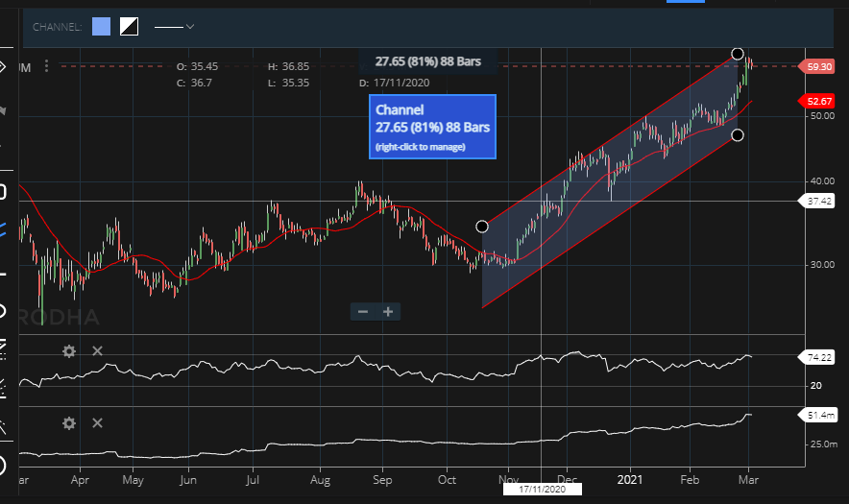Click the 'Feb' label on the time axis
The image size is (849, 504).
(x=690, y=480)
